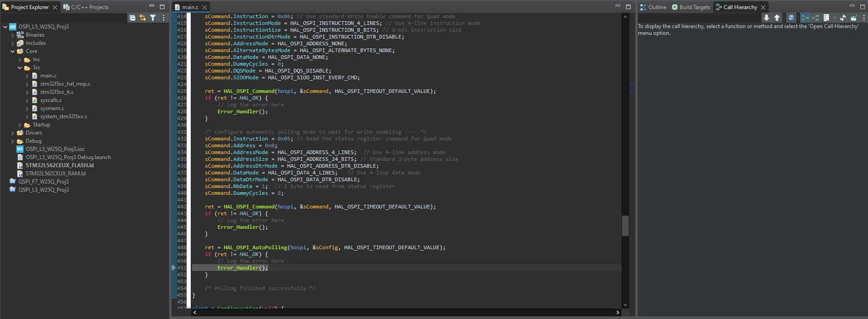Expand the Drivers folder
868x319 pixels.
click(x=13, y=133)
